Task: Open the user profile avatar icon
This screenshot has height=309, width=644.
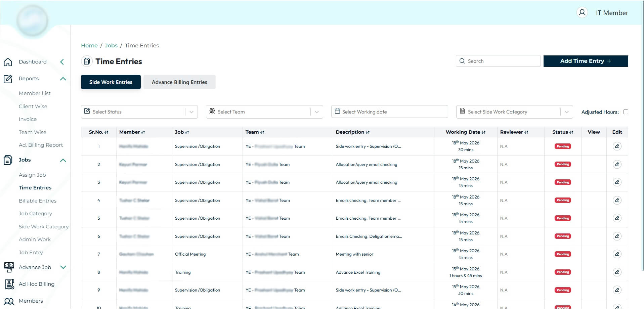Action: (582, 13)
